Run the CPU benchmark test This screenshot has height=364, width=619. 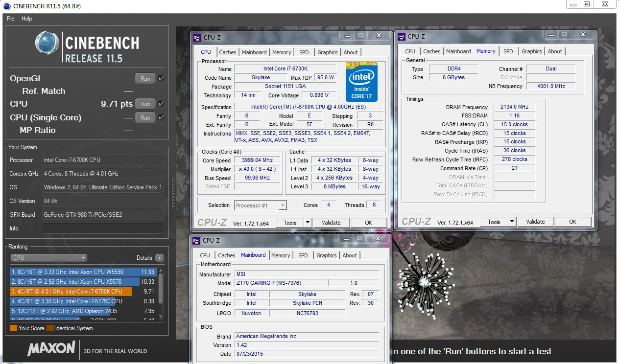pyautogui.click(x=145, y=104)
